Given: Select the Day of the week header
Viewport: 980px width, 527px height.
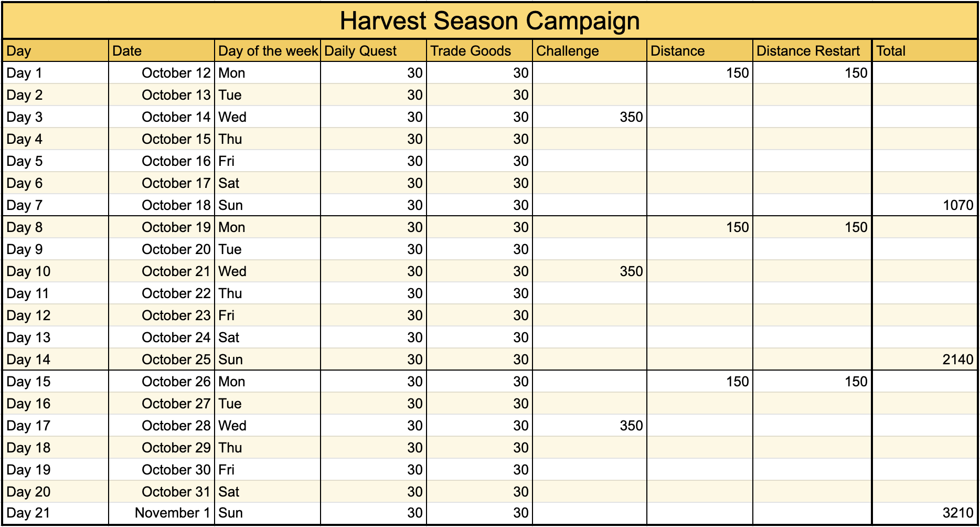Looking at the screenshot, I should tap(268, 51).
